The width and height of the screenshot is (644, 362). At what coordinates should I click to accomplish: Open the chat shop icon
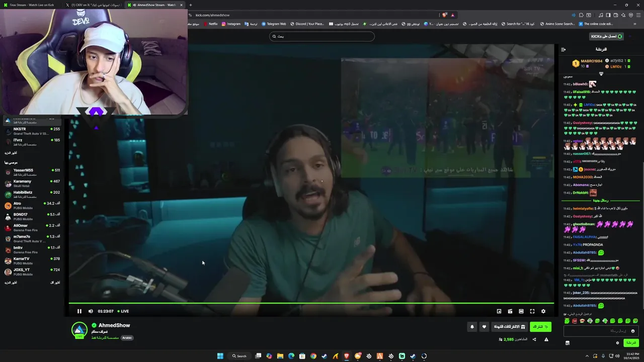click(x=567, y=343)
